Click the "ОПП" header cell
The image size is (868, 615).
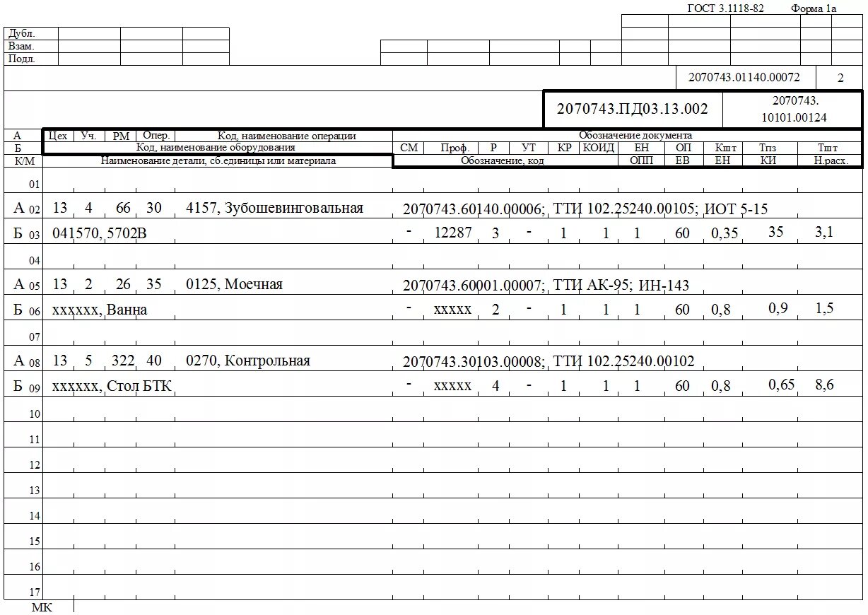pyautogui.click(x=642, y=160)
